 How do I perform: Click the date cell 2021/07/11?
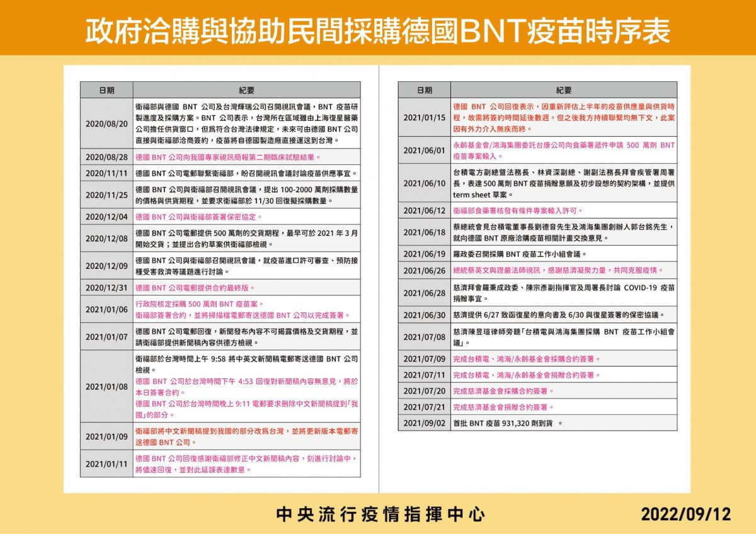[x=424, y=375]
